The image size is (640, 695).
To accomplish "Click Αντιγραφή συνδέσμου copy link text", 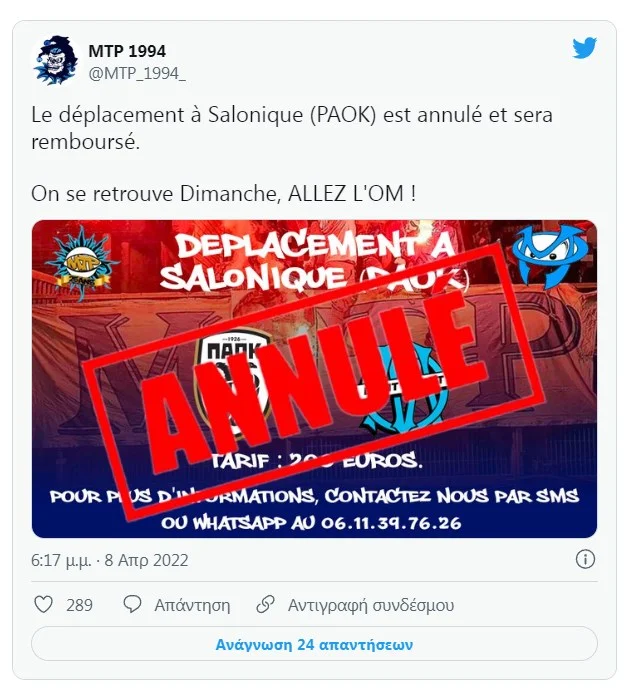I will click(x=371, y=605).
